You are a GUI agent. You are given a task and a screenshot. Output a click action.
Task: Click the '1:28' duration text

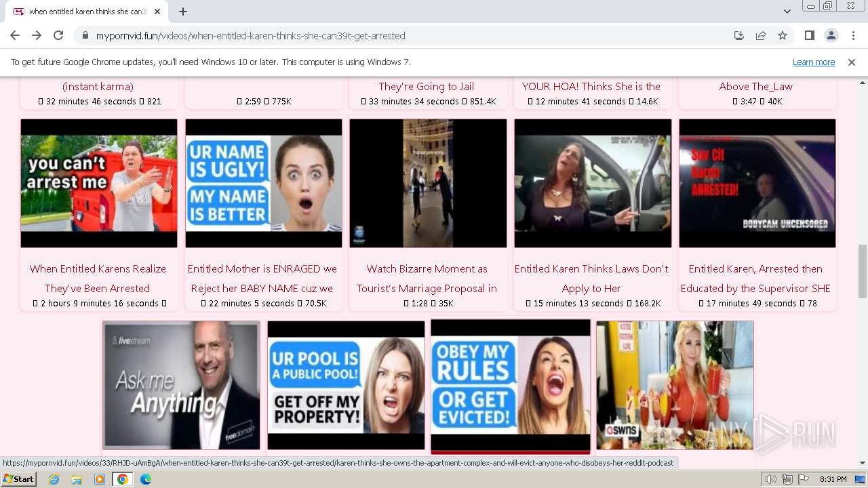(420, 303)
